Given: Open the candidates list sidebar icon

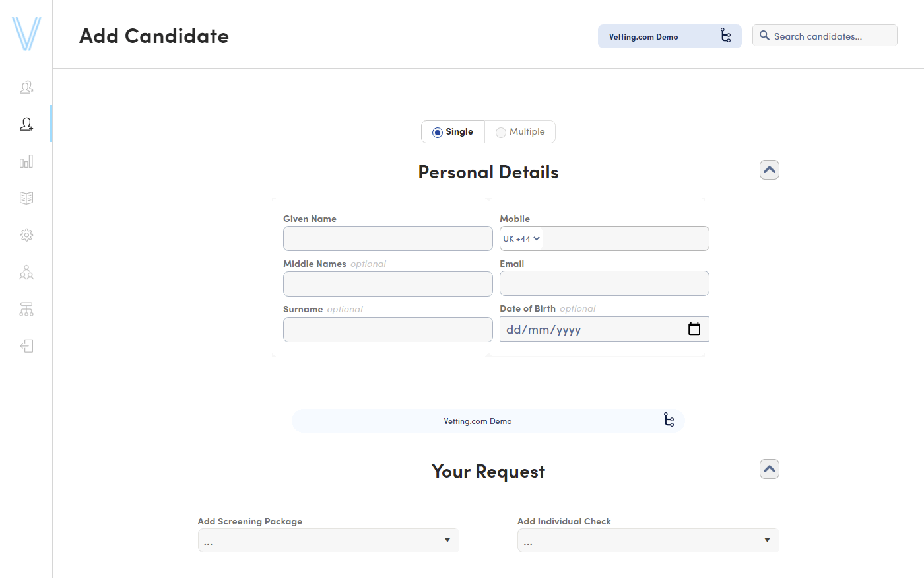Looking at the screenshot, I should (x=26, y=87).
